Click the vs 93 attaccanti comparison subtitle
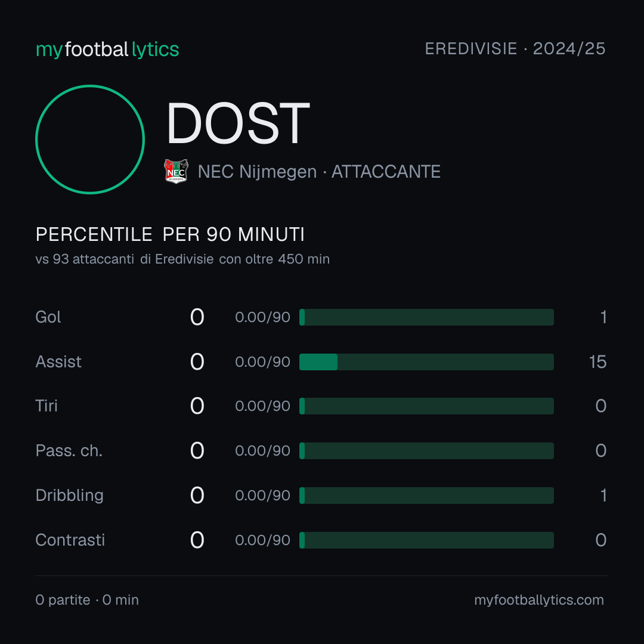Image resolution: width=644 pixels, height=644 pixels. [182, 259]
